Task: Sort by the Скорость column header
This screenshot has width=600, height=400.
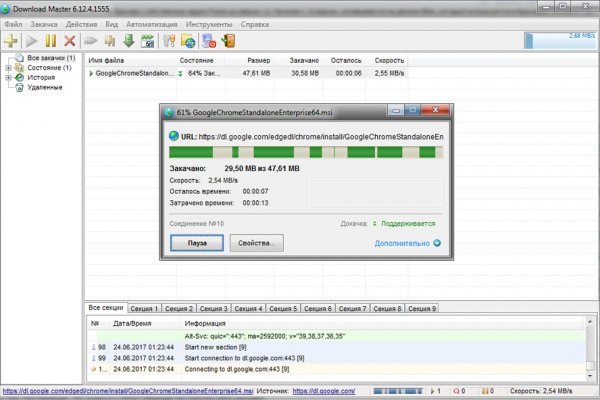Action: (x=386, y=60)
